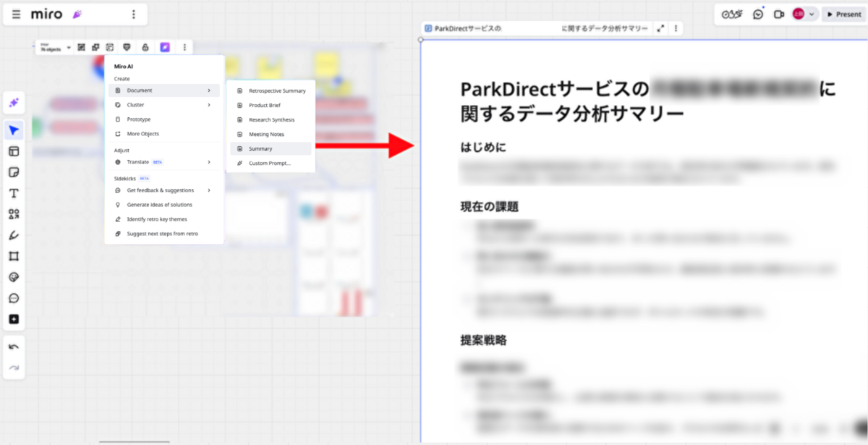Select the Frame tool
The height and width of the screenshot is (445, 868).
coord(14,256)
